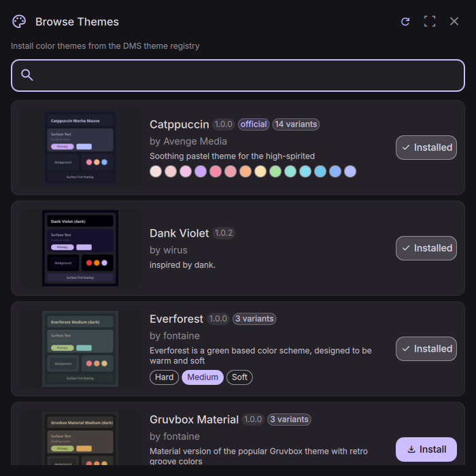
Task: Open the Dank Violet preview thumbnail
Action: pyautogui.click(x=80, y=248)
